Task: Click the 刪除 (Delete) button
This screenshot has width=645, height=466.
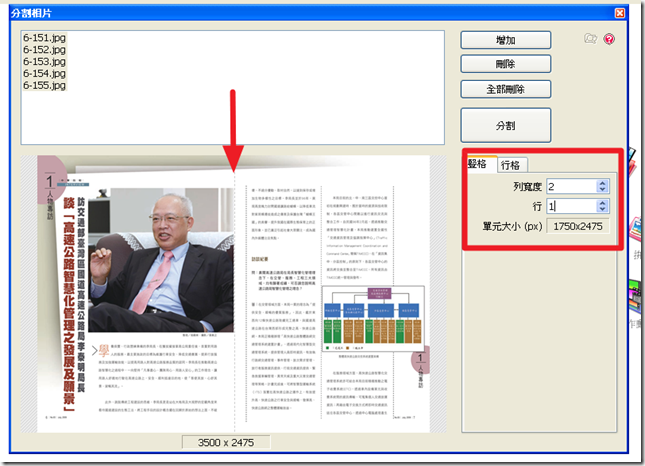Action: pyautogui.click(x=506, y=64)
